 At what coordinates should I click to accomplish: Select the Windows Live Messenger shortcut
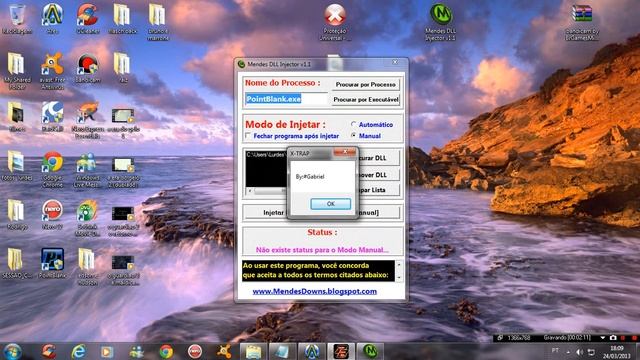click(x=87, y=169)
